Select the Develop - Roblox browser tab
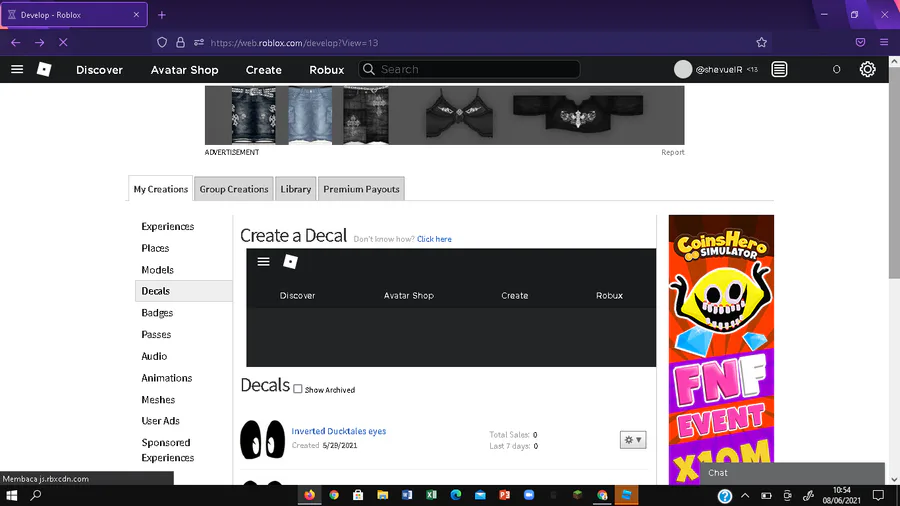 coord(74,15)
